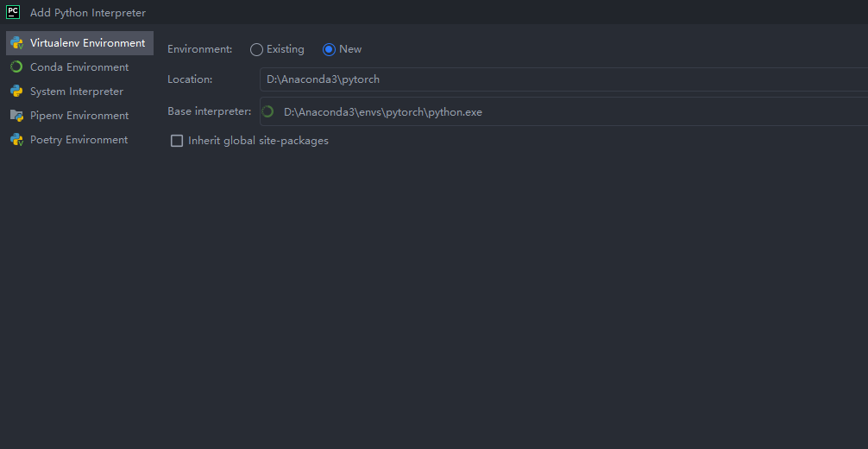Click the green Conda ring sidebar icon
The image size is (868, 449).
click(x=16, y=67)
